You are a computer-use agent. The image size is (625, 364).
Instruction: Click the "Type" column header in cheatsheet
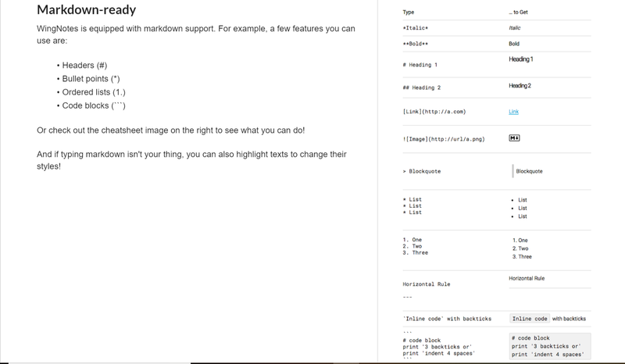[x=408, y=12]
